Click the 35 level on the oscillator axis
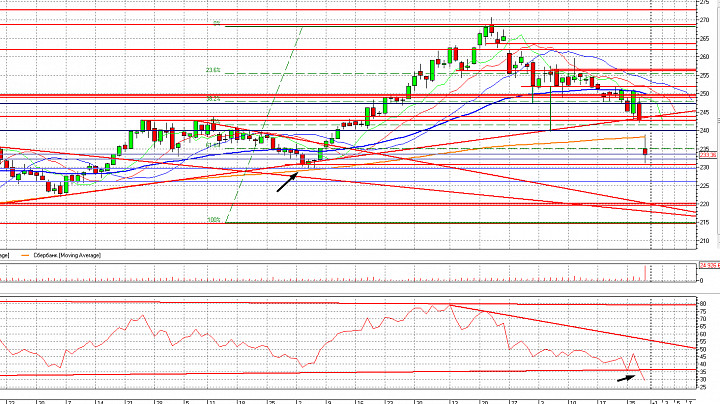The height and width of the screenshot is (404, 720). [703, 372]
